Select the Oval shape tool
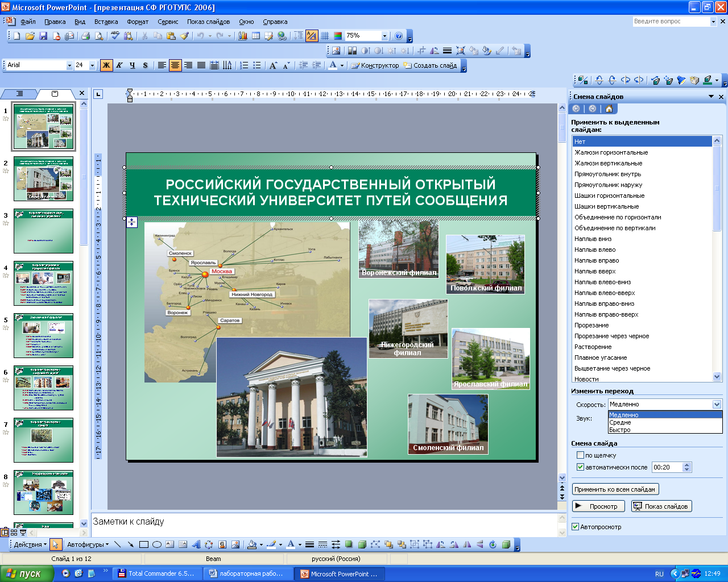This screenshot has width=728, height=582. tap(157, 544)
